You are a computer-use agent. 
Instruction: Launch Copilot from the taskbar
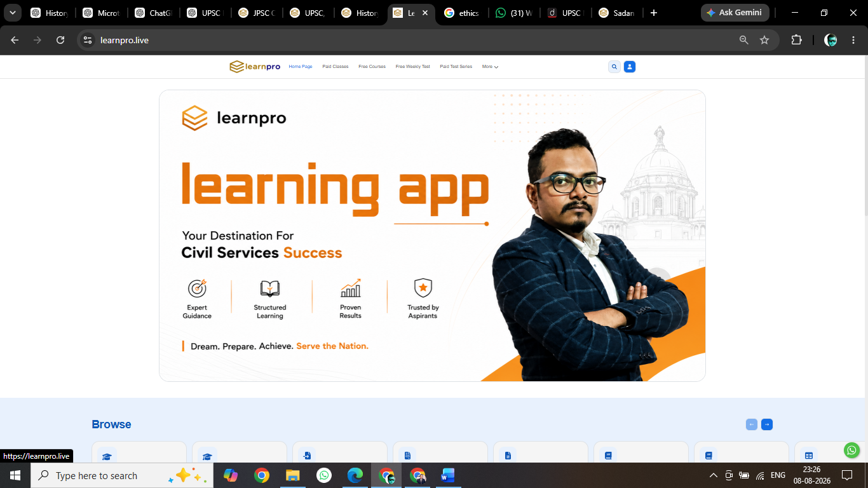pyautogui.click(x=231, y=475)
